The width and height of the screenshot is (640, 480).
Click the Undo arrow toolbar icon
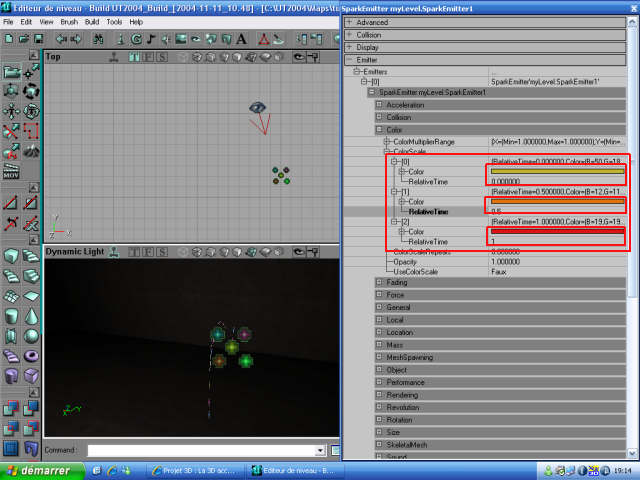[x=60, y=39]
